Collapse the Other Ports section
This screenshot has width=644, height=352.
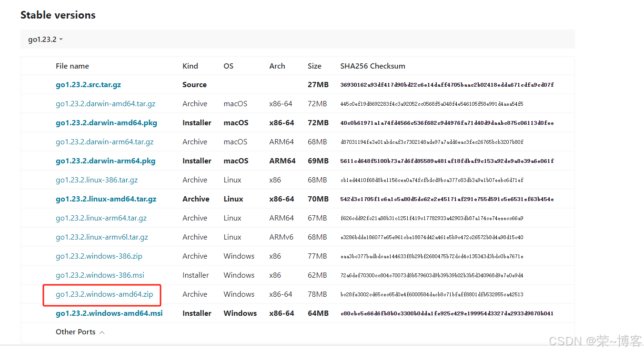80,332
